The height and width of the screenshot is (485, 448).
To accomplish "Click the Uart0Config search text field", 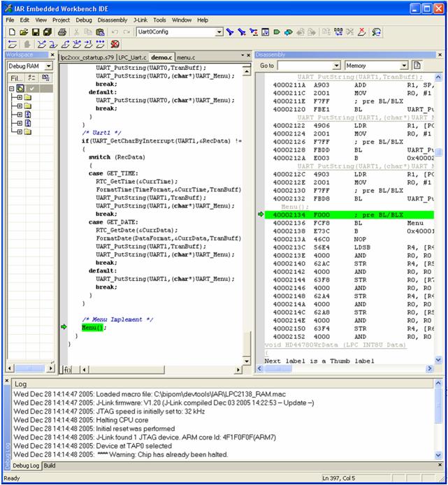I will (x=175, y=32).
